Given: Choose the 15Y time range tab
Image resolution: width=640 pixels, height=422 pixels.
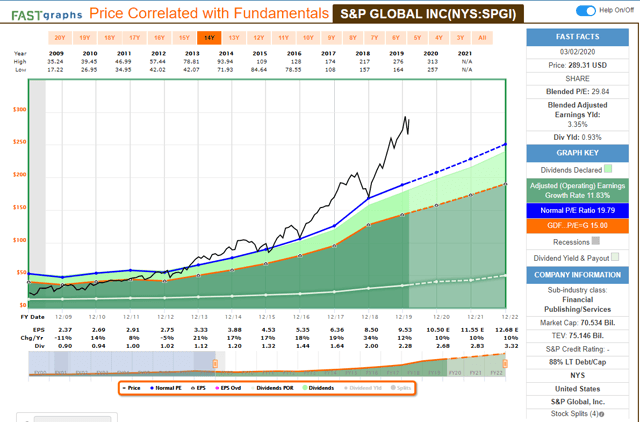Looking at the screenshot, I should coord(184,38).
